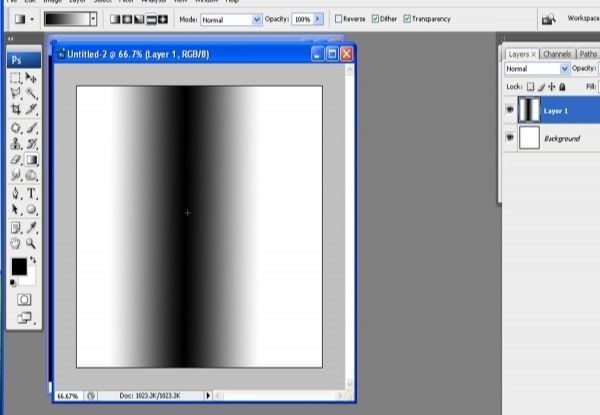Click the Reflected Gradient style icon

coord(151,19)
